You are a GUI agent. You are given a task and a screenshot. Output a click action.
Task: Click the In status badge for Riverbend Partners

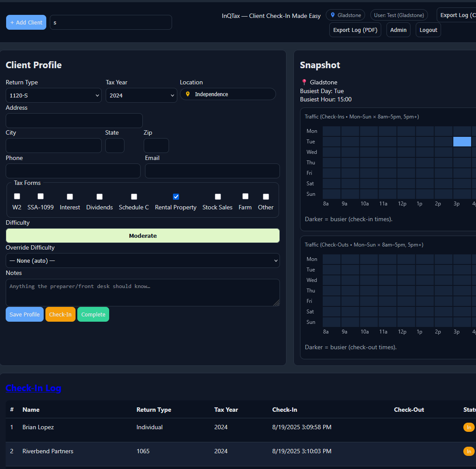469,452
